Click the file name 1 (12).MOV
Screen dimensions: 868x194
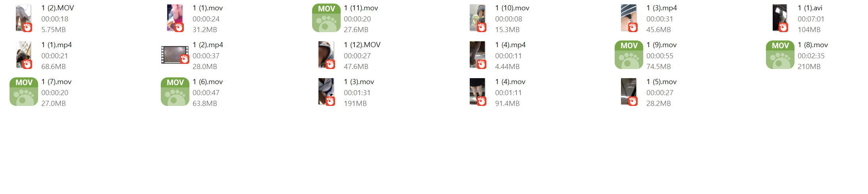[362, 45]
